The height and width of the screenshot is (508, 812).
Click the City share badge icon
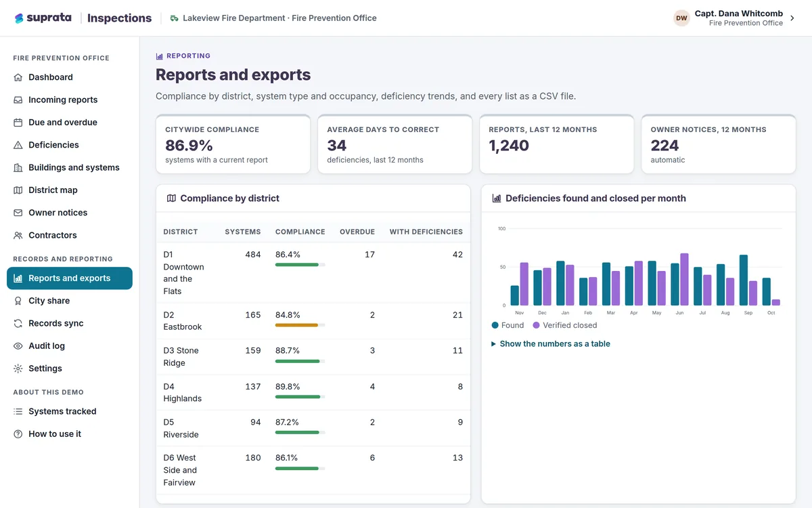(18, 301)
